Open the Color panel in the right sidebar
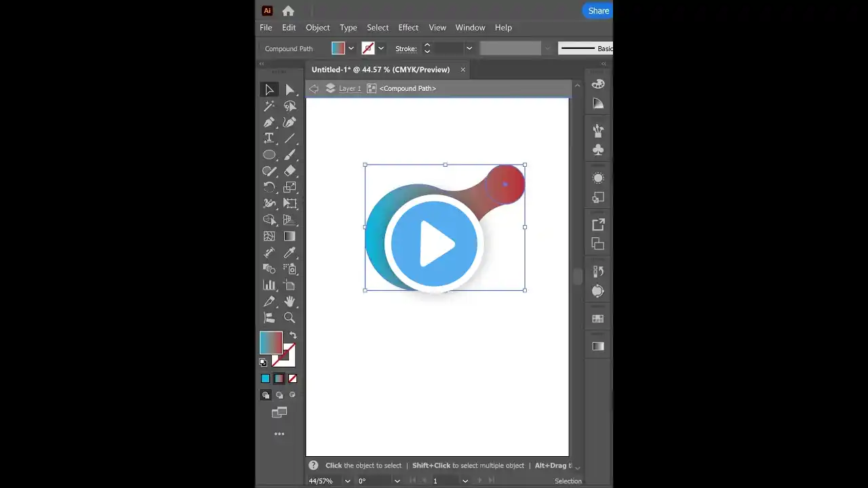868x488 pixels. tap(597, 83)
